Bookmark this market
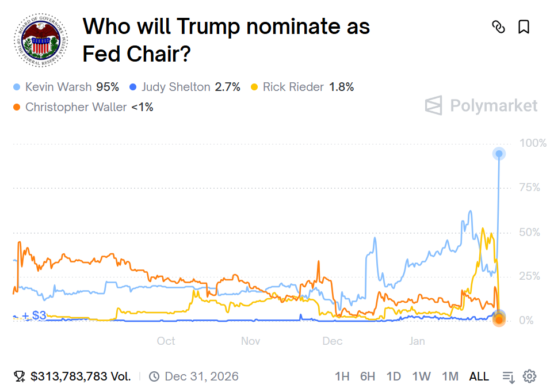The image size is (550, 392). click(524, 26)
